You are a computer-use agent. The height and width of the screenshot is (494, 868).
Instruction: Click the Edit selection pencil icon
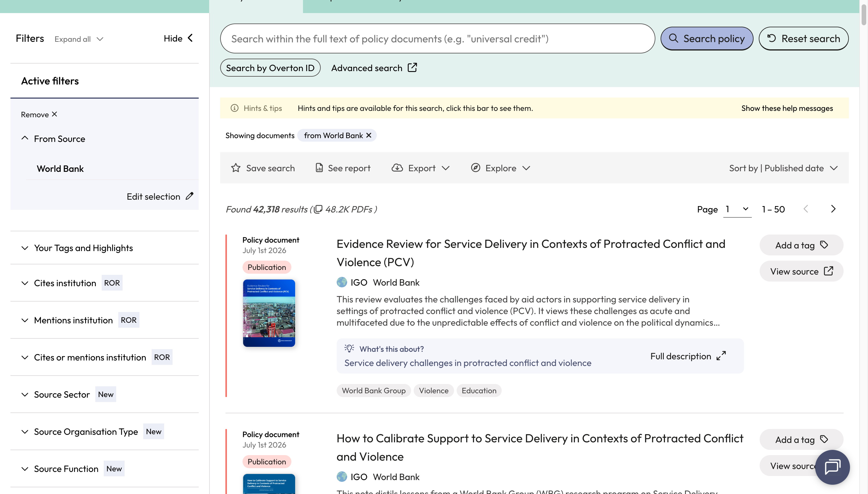[189, 196]
